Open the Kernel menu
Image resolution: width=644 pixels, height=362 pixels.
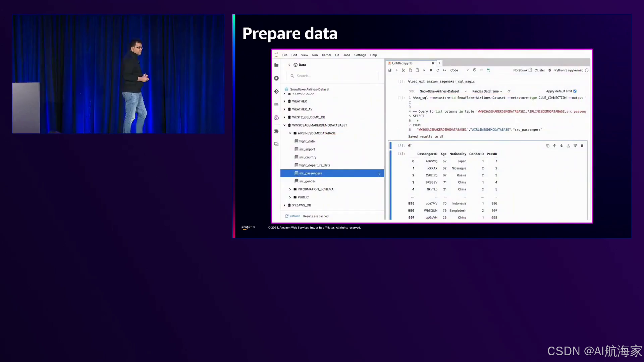[326, 55]
